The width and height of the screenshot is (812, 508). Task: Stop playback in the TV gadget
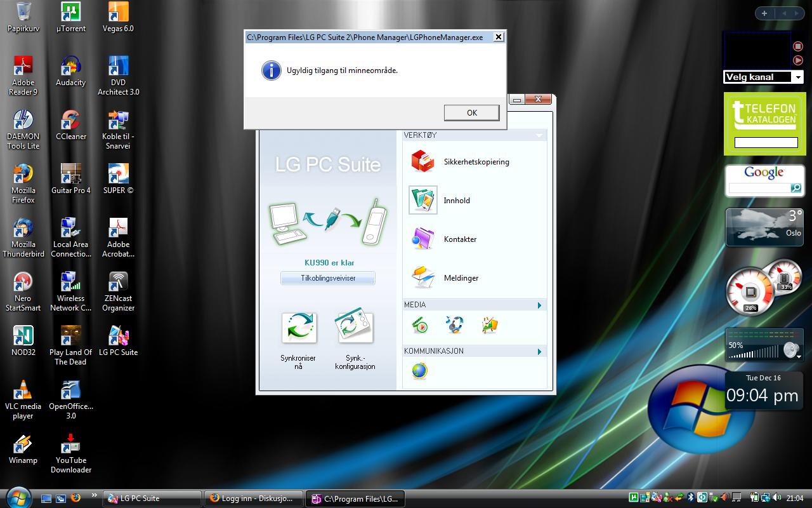click(798, 46)
